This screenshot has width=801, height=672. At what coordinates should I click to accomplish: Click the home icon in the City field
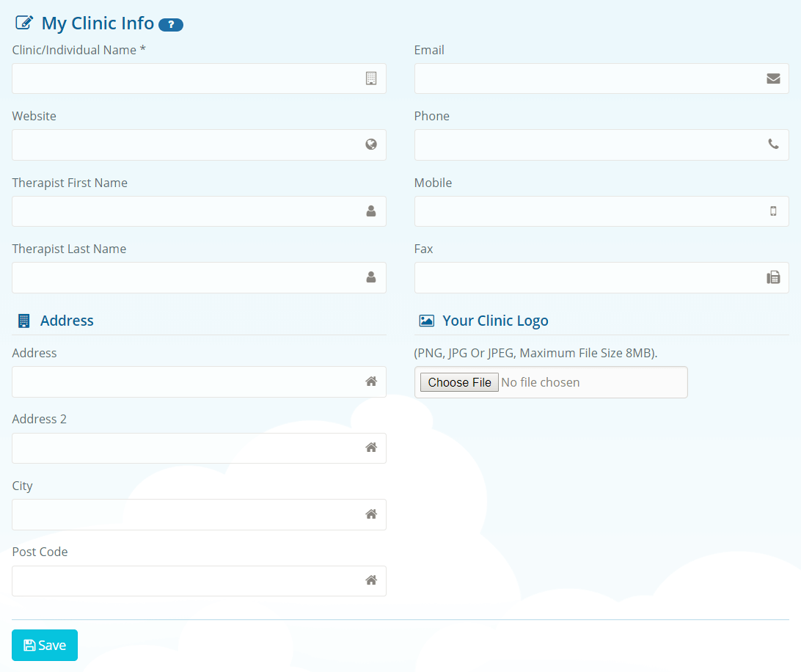[x=371, y=514]
